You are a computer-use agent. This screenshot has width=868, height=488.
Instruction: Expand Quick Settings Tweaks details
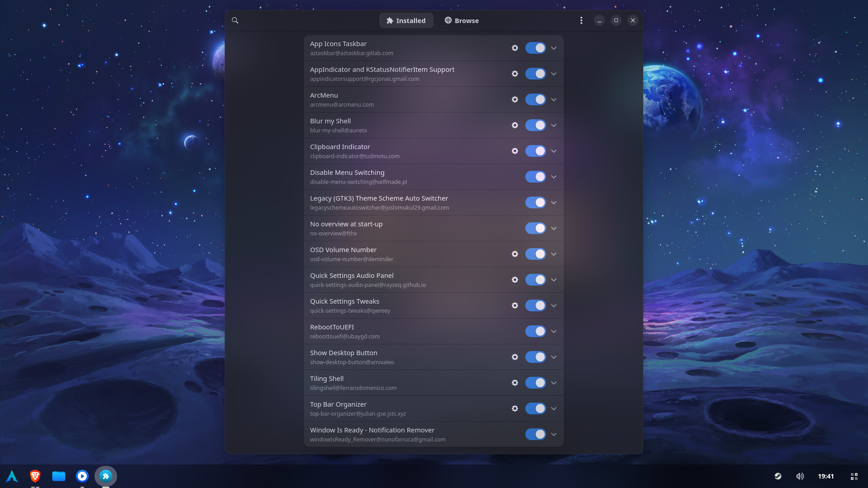554,305
